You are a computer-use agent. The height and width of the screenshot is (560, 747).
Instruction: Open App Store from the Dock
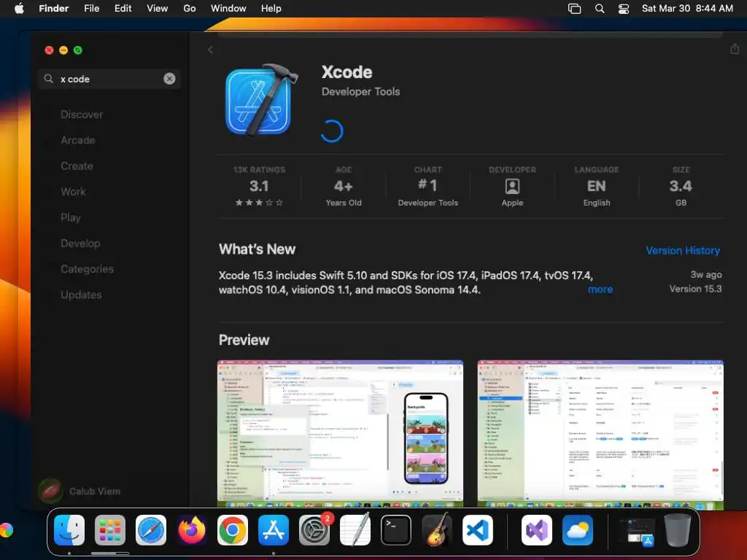274,530
